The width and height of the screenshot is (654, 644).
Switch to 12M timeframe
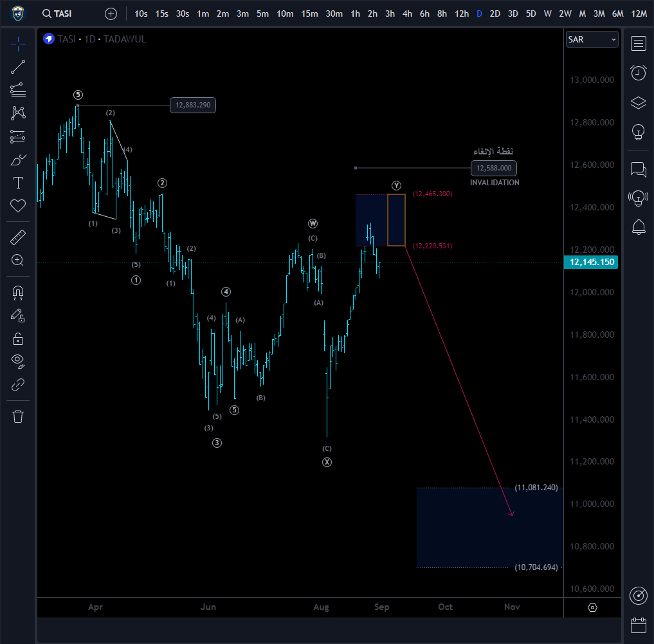pyautogui.click(x=639, y=14)
